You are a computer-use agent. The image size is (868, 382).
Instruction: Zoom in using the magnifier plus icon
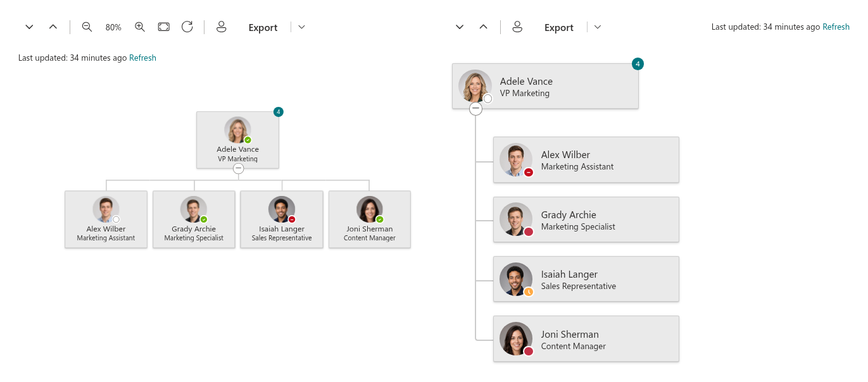140,27
